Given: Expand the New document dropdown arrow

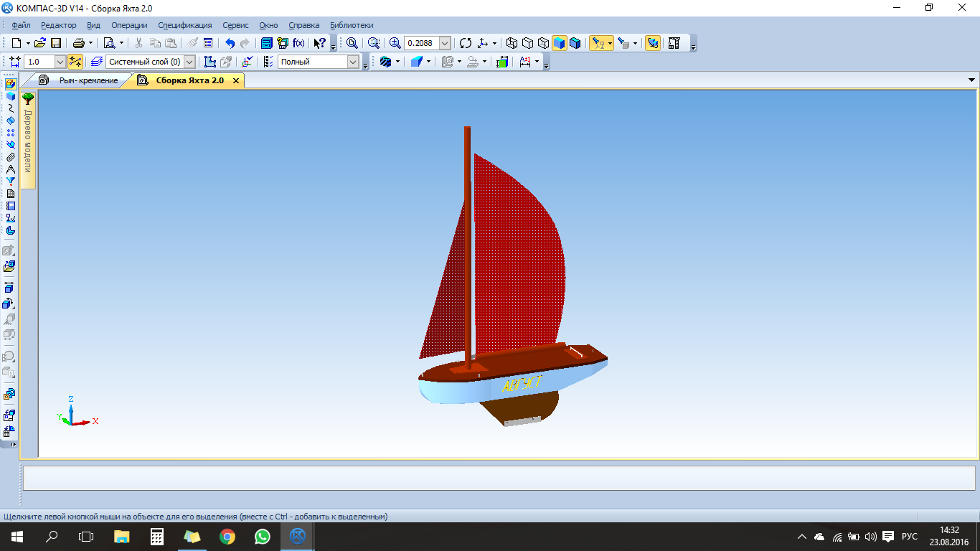Looking at the screenshot, I should pyautogui.click(x=28, y=44).
